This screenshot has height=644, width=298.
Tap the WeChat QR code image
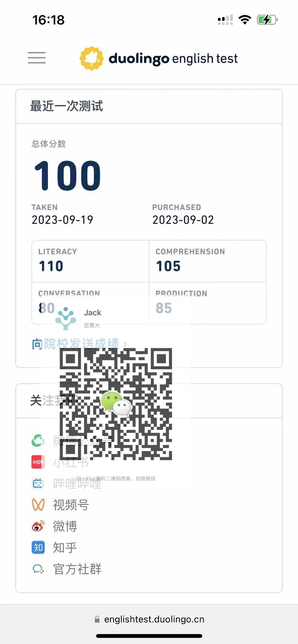pyautogui.click(x=116, y=404)
